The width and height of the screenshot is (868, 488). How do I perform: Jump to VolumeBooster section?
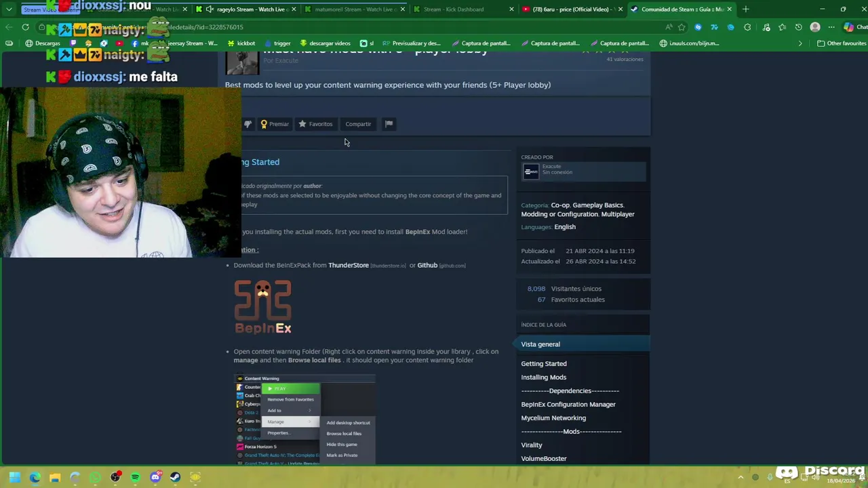[x=544, y=459]
